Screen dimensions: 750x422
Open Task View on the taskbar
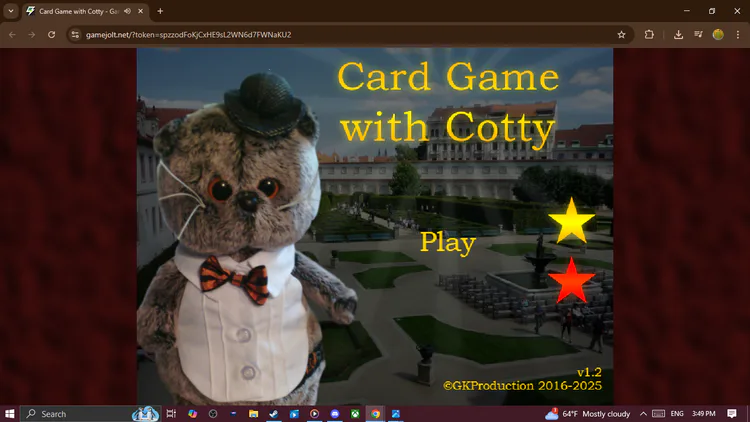pyautogui.click(x=171, y=414)
